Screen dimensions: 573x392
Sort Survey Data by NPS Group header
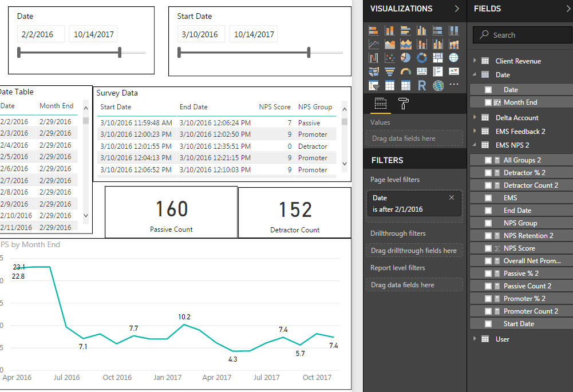pos(315,107)
